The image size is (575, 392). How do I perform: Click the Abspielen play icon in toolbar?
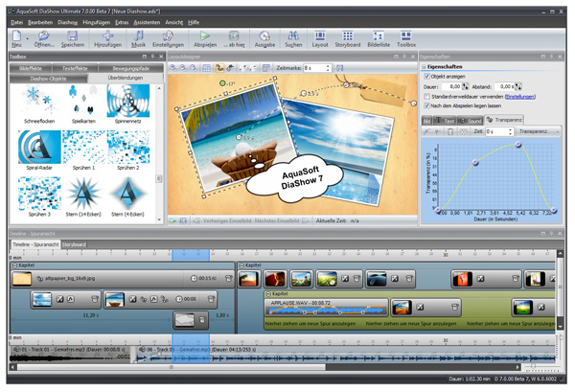click(x=204, y=35)
